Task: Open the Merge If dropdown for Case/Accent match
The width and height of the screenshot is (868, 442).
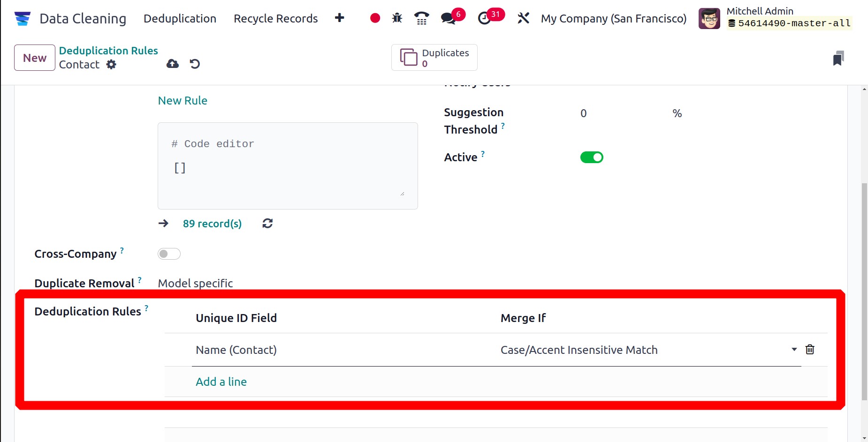Action: click(793, 349)
